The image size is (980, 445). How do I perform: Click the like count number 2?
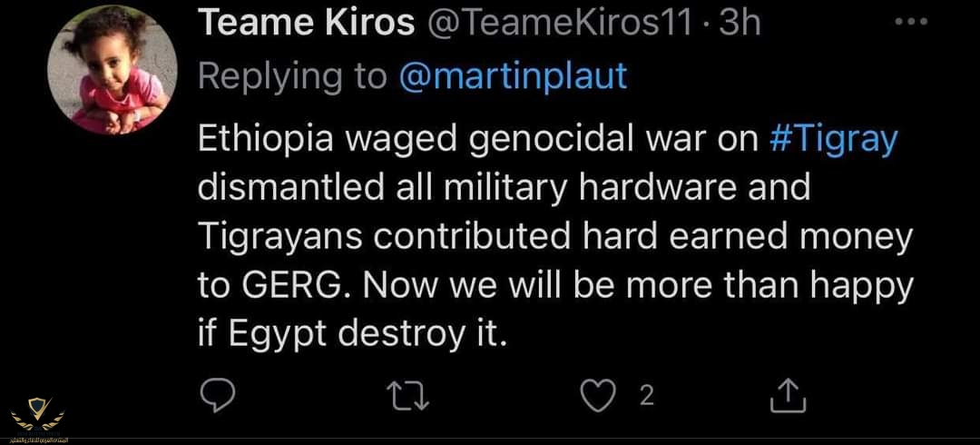tap(647, 395)
